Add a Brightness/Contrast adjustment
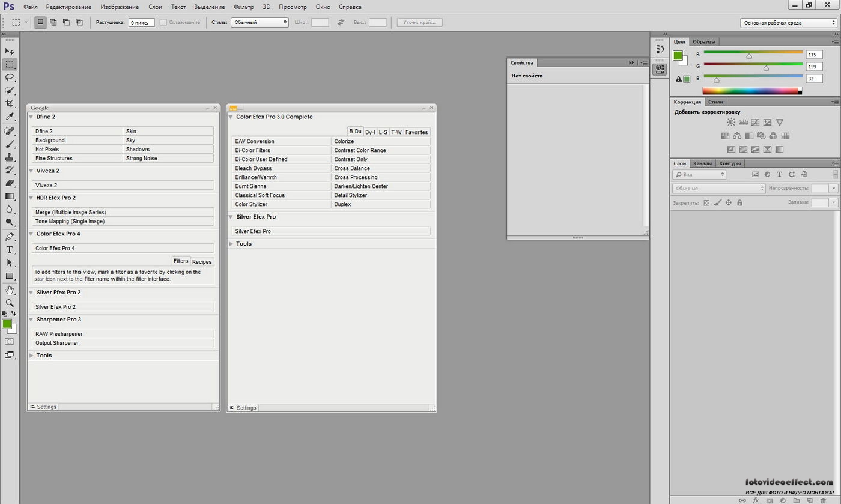This screenshot has width=841, height=504. 731,122
